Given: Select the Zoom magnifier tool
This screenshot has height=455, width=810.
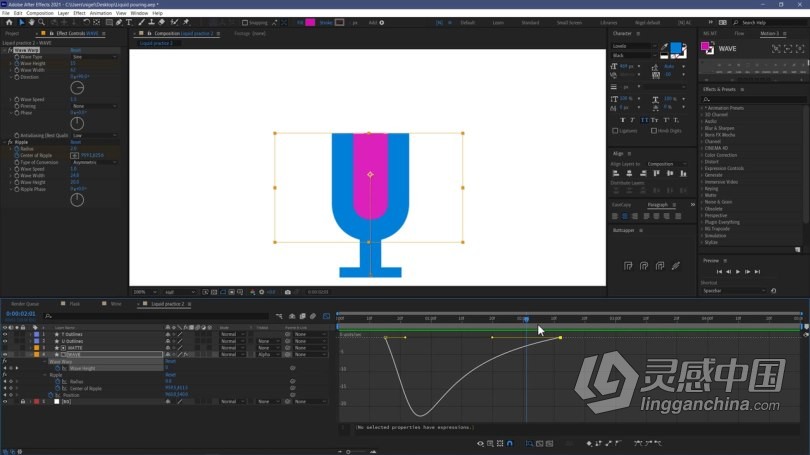Looking at the screenshot, I should coord(41,23).
